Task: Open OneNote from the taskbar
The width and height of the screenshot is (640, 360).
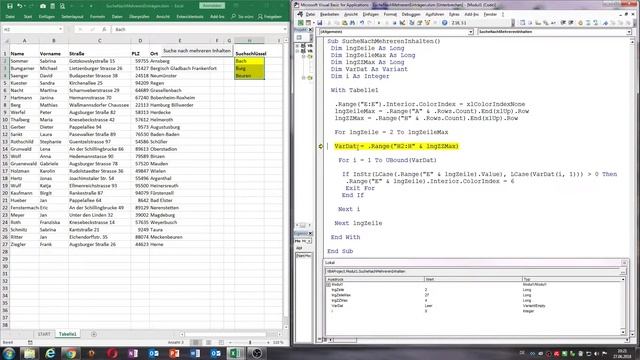Action: pyautogui.click(x=133, y=353)
